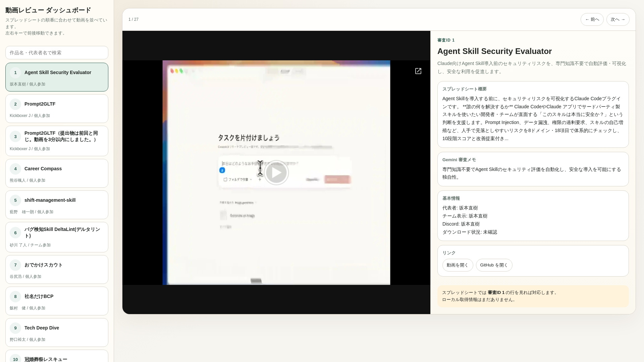The height and width of the screenshot is (362, 644).
Task: Click the number badge 1 in the list
Action: [x=15, y=73]
